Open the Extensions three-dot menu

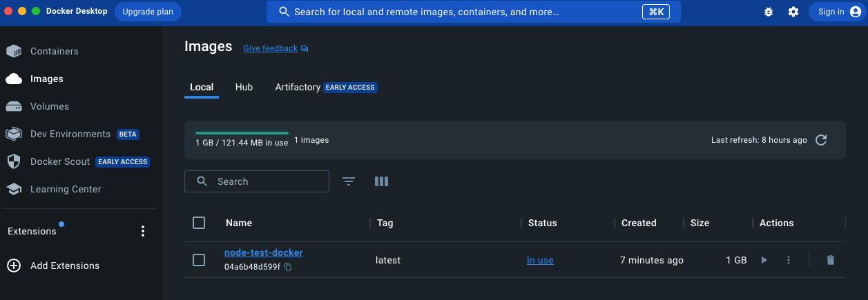click(143, 231)
